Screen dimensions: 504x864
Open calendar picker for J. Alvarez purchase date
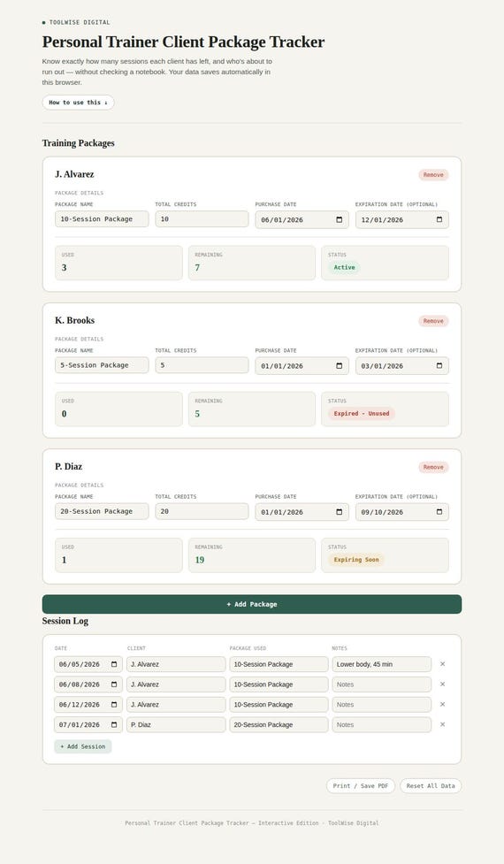click(340, 220)
